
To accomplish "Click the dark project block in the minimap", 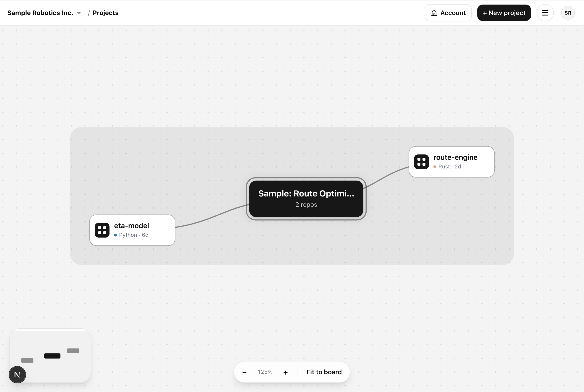I will pos(52,356).
